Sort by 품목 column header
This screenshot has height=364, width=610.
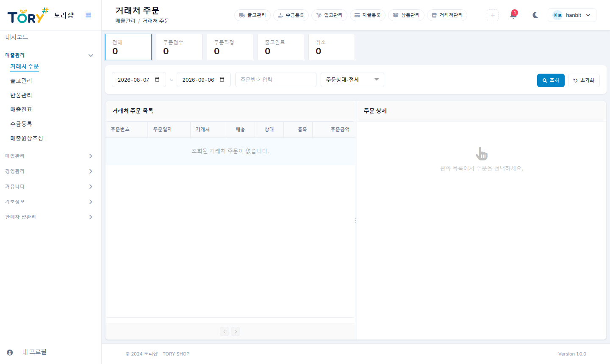click(298, 130)
